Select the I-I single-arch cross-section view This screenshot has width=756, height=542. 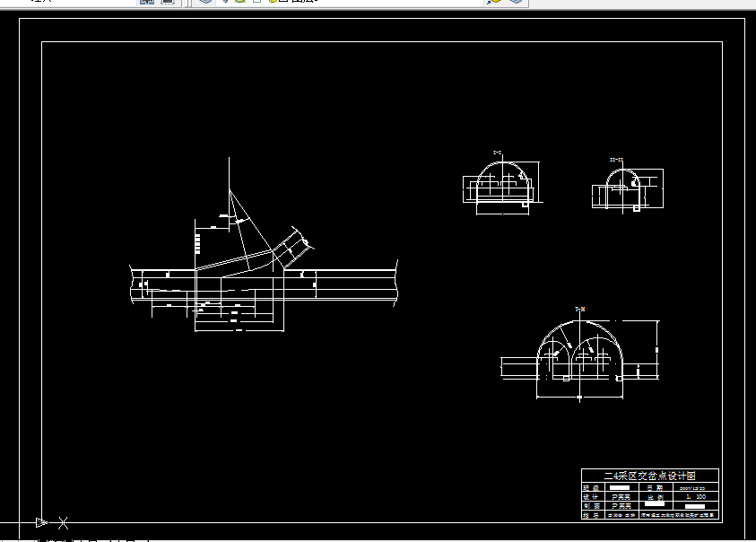pos(503,182)
